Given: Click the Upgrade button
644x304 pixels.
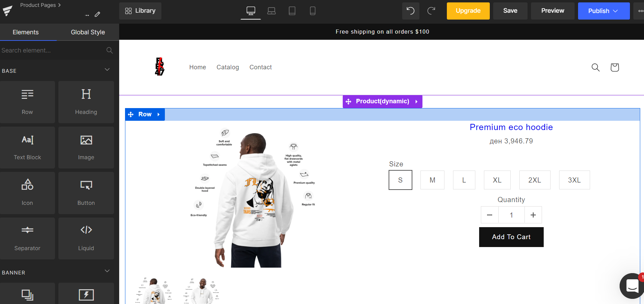Looking at the screenshot, I should pyautogui.click(x=468, y=11).
